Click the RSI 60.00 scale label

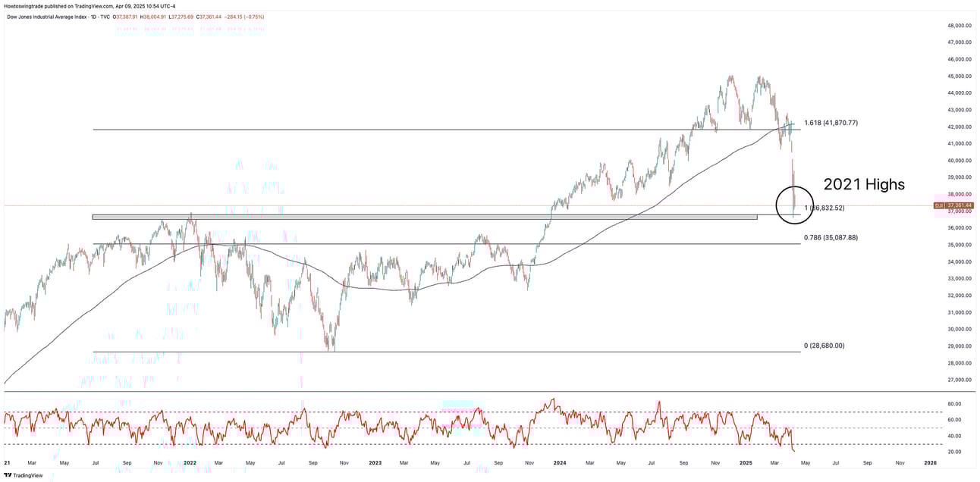point(953,420)
